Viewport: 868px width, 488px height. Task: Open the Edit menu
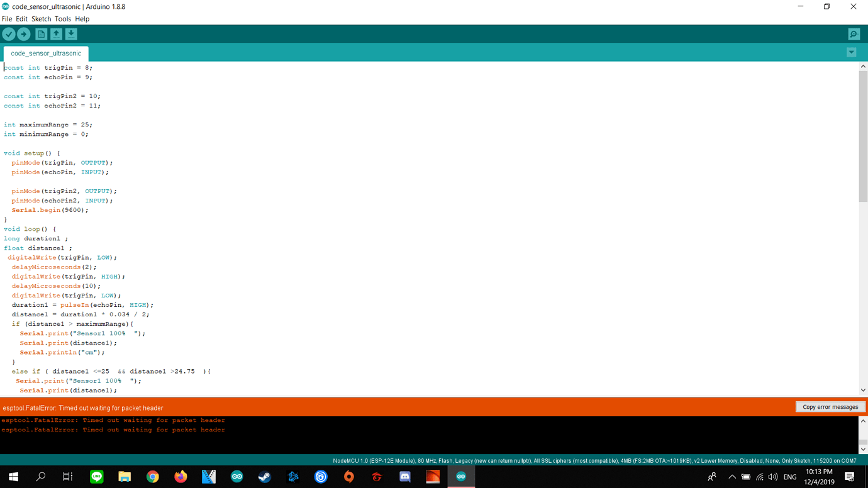pyautogui.click(x=21, y=19)
